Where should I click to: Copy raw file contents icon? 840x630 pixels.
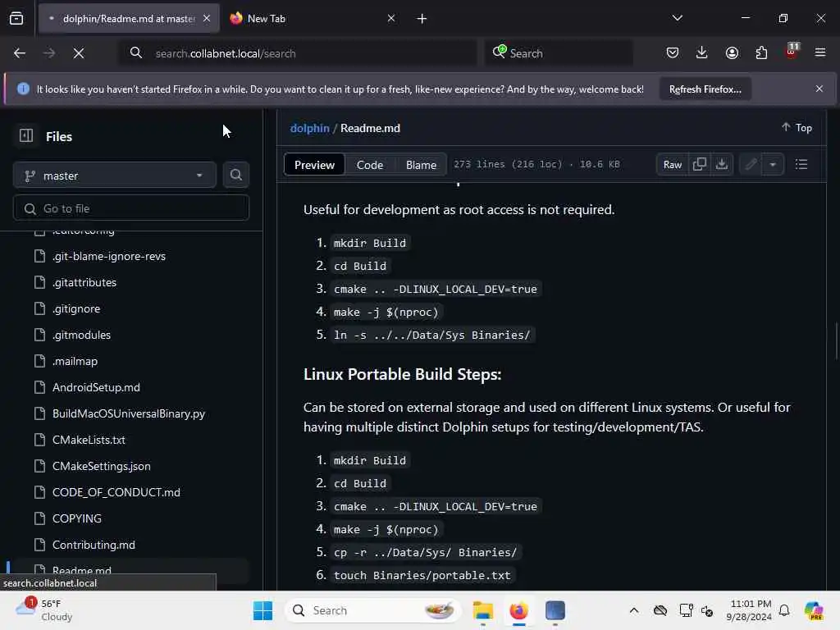(x=699, y=164)
